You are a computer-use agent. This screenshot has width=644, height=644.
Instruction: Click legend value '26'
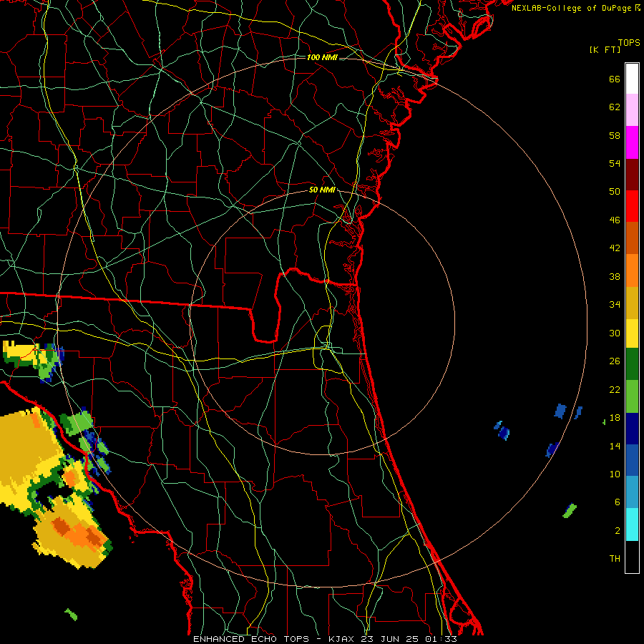(615, 361)
